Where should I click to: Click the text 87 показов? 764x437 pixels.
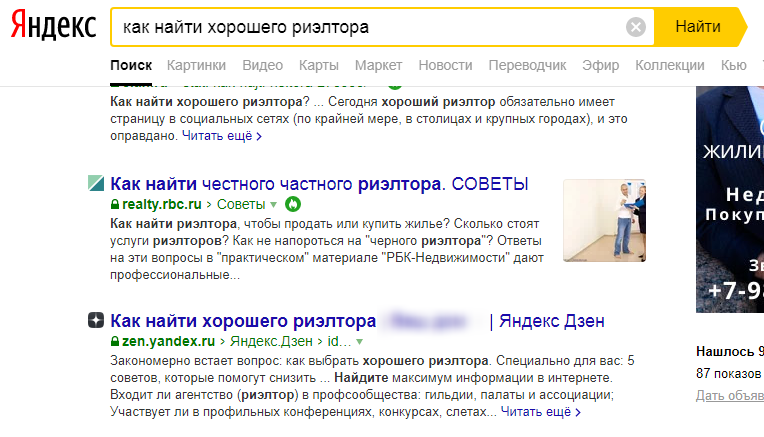point(728,374)
